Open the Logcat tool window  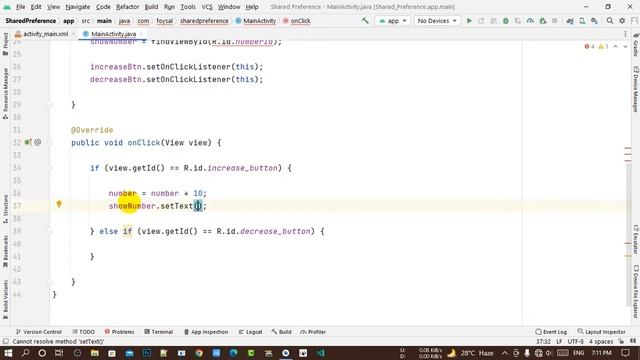coord(250,332)
